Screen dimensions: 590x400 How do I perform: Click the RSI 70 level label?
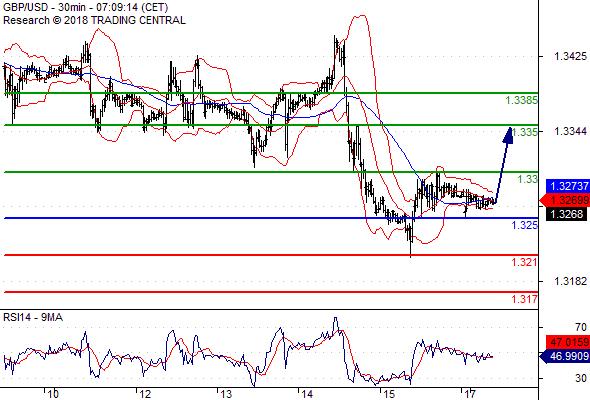tap(581, 327)
